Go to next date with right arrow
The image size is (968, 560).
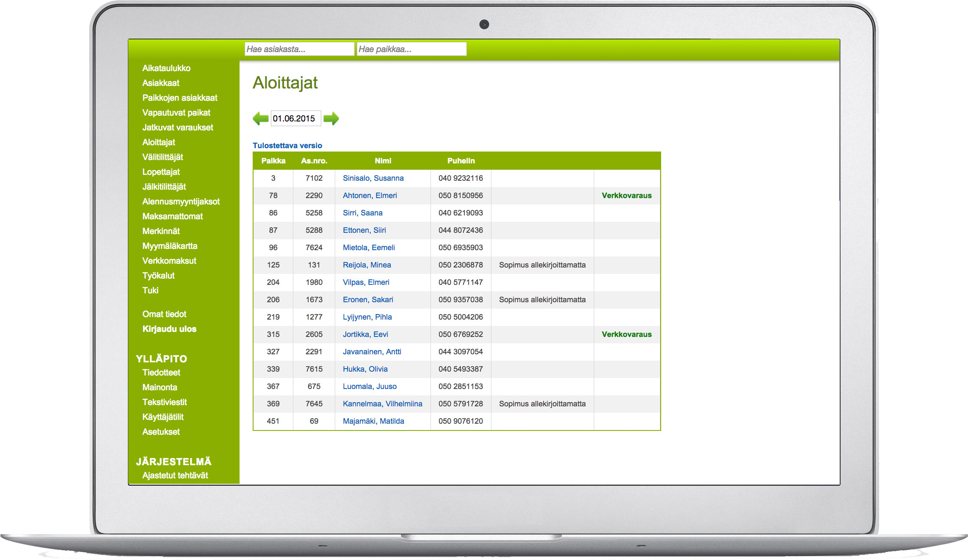331,119
